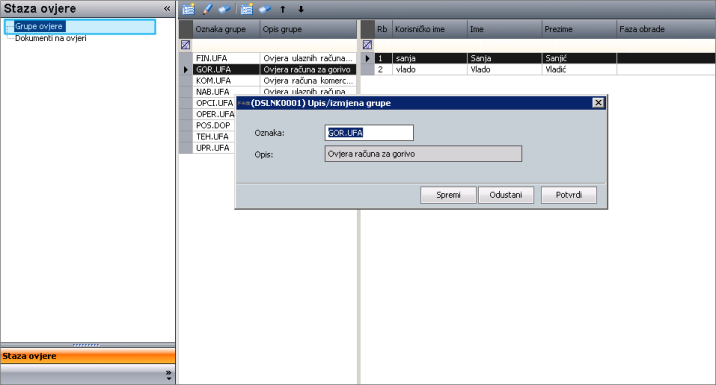716x385 pixels.
Task: Open the Staza ovjere orange tab
Action: pyautogui.click(x=88, y=356)
